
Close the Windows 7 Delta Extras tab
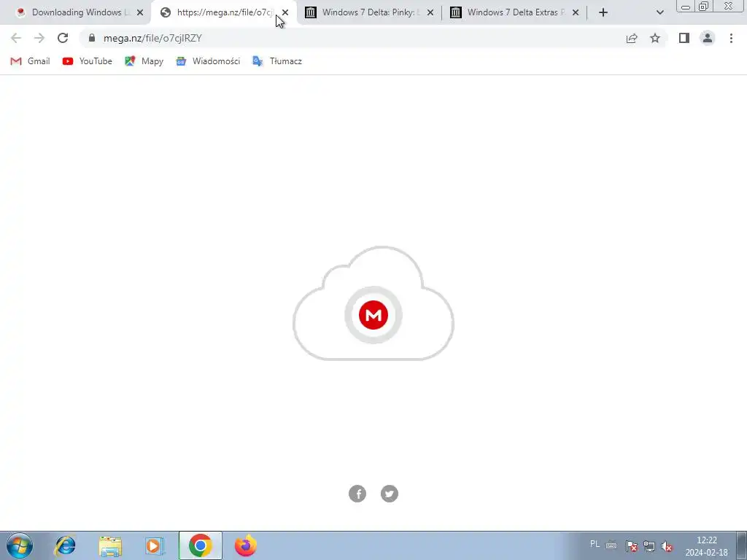[576, 12]
